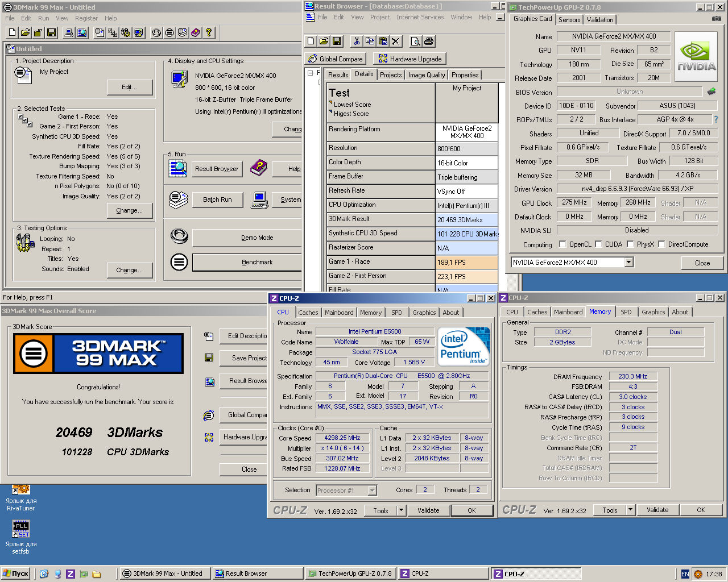Screen dimensions: 728x582
Task: Click Internet Explorer quick launch icon
Action: (x=44, y=574)
